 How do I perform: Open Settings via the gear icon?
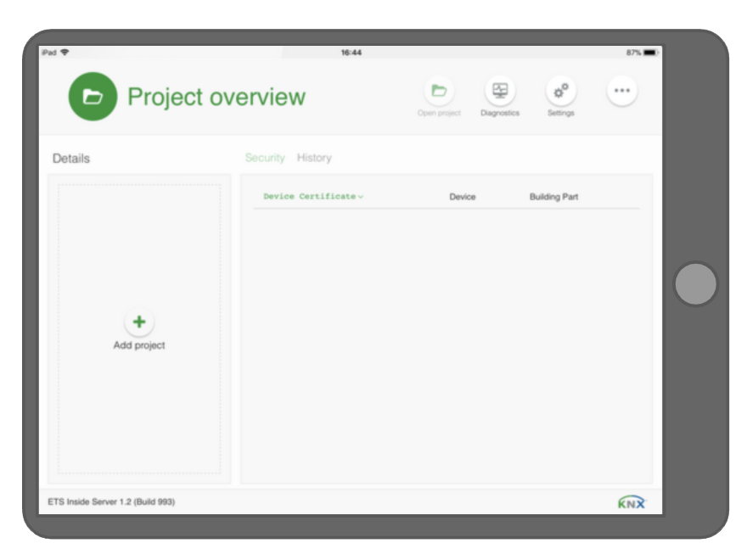(x=559, y=89)
